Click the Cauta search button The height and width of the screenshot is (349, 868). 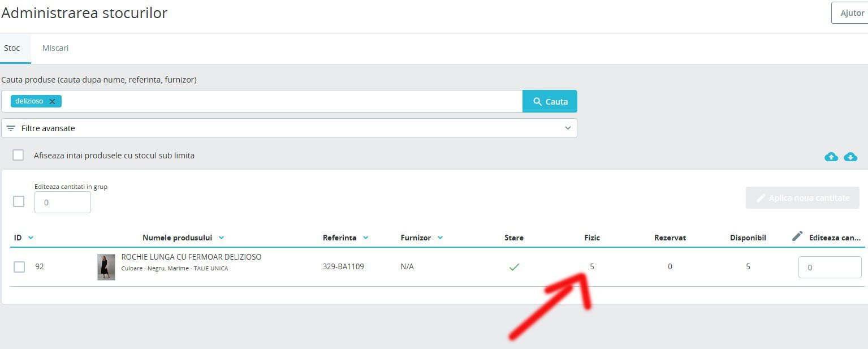pyautogui.click(x=550, y=101)
